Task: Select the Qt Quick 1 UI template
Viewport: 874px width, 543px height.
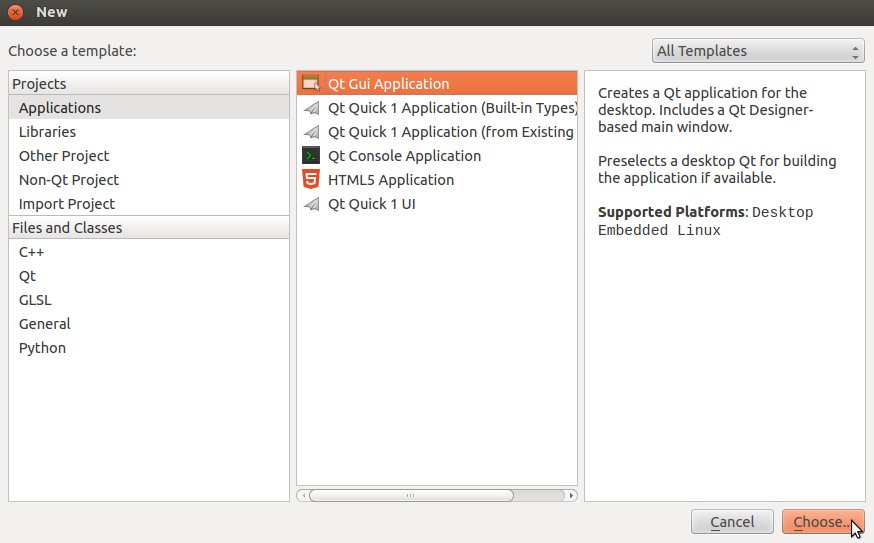Action: pos(437,203)
